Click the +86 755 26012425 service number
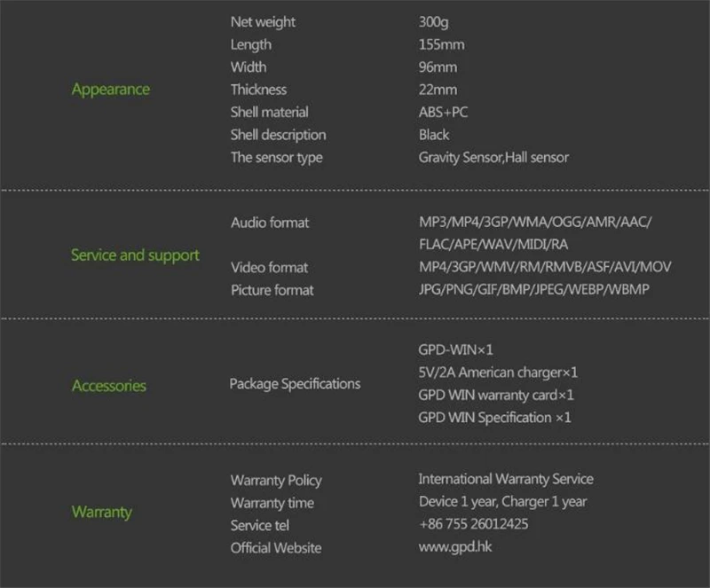 (473, 524)
